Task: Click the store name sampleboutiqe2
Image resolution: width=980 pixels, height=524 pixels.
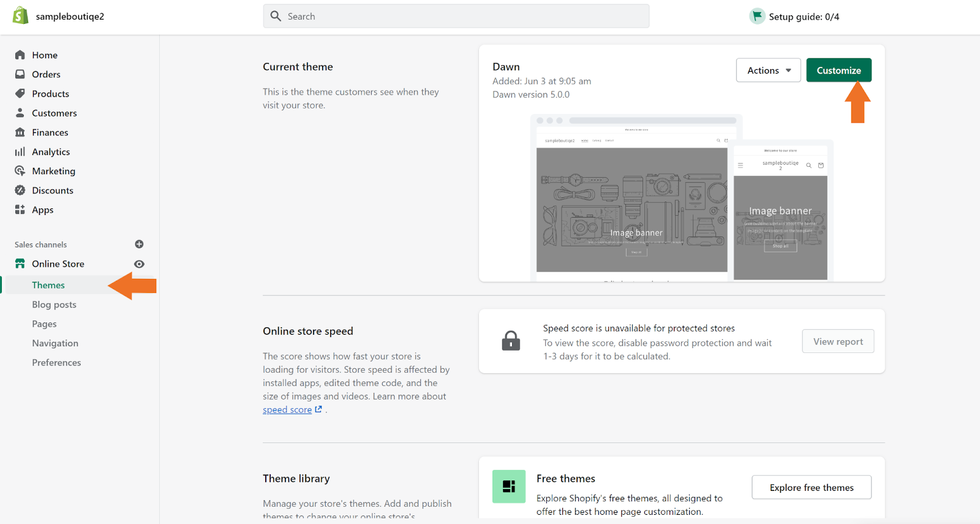Action: (x=70, y=17)
